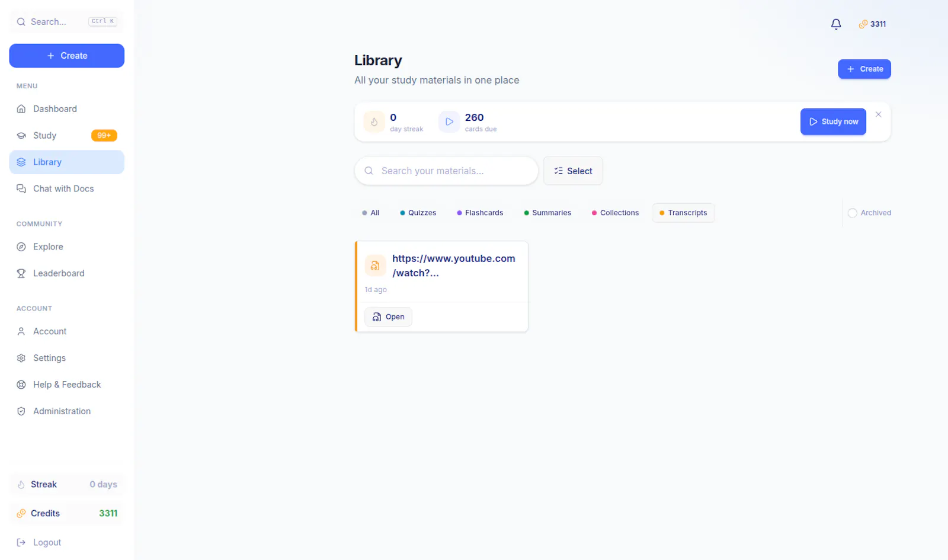Image resolution: width=948 pixels, height=560 pixels.
Task: Open Account page in sidebar
Action: (67, 332)
